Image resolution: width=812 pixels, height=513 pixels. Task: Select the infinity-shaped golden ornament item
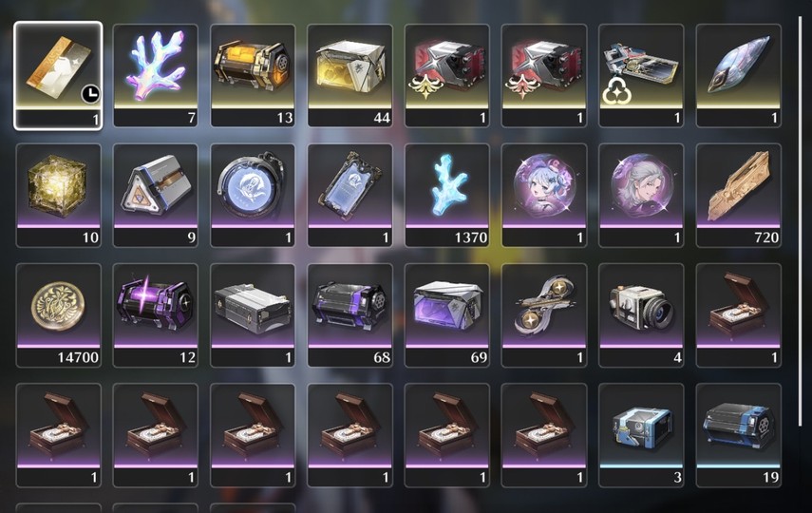click(x=544, y=315)
